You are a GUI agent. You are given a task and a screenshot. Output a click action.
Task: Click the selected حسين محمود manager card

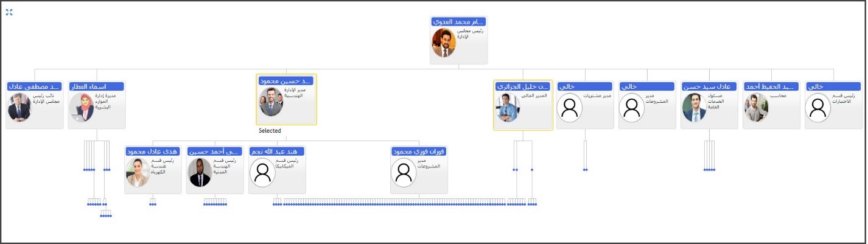click(287, 100)
